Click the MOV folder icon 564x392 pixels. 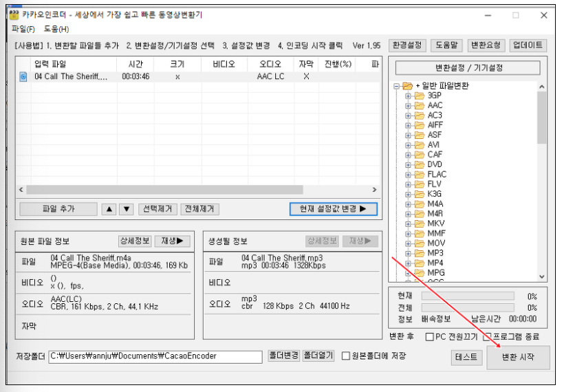pos(419,243)
